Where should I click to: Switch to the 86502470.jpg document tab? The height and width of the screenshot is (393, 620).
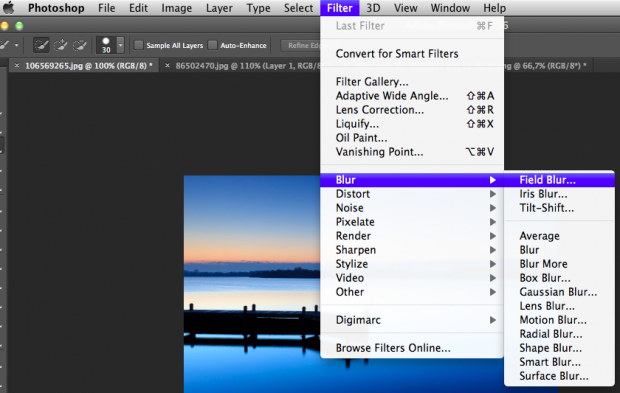pyautogui.click(x=247, y=66)
